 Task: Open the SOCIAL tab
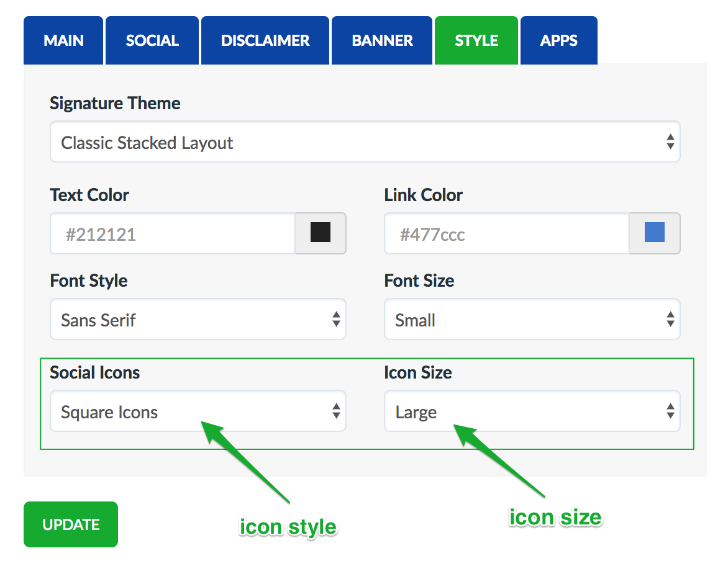[152, 41]
